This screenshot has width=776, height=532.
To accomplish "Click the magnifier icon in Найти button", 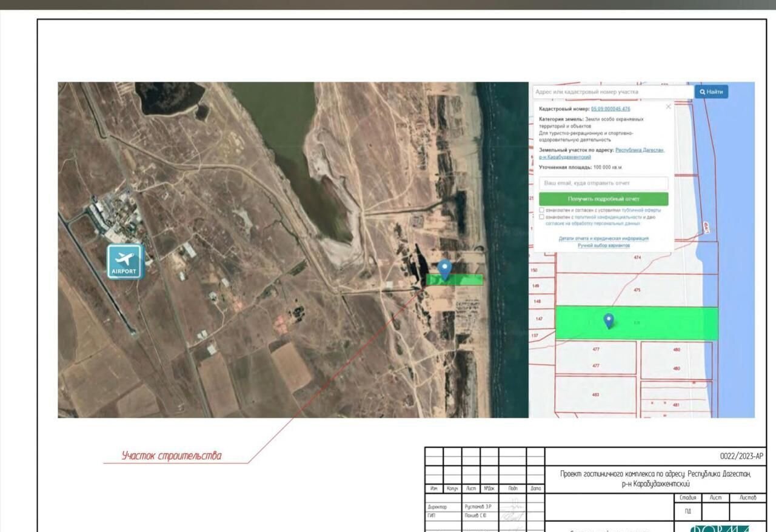I will [x=702, y=92].
